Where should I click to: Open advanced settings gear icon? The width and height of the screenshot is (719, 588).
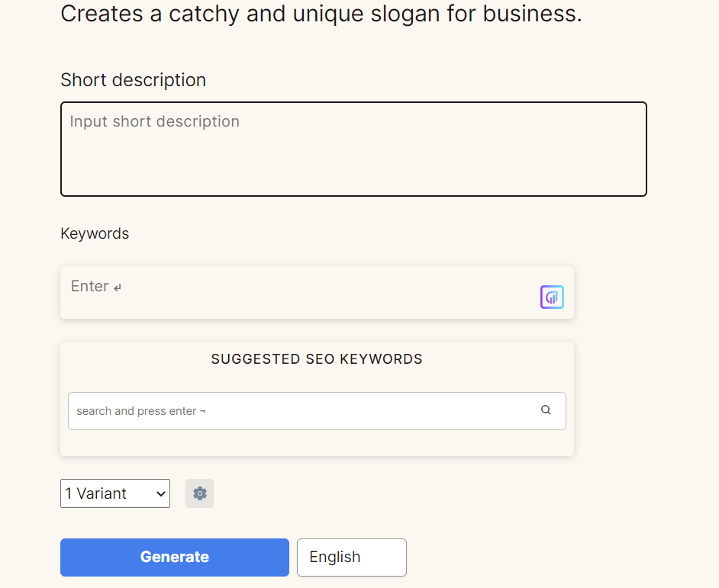(x=199, y=493)
